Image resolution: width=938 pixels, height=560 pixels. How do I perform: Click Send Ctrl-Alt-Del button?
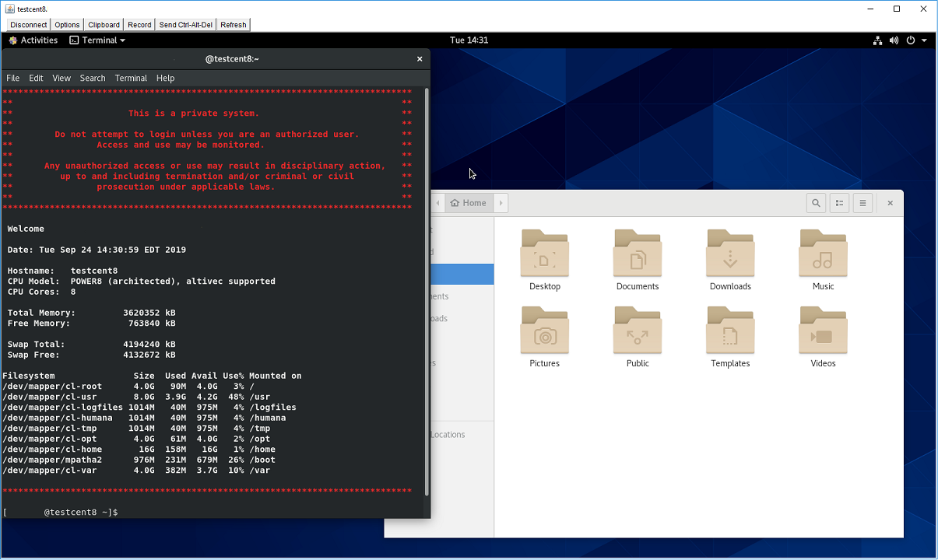[x=186, y=25]
